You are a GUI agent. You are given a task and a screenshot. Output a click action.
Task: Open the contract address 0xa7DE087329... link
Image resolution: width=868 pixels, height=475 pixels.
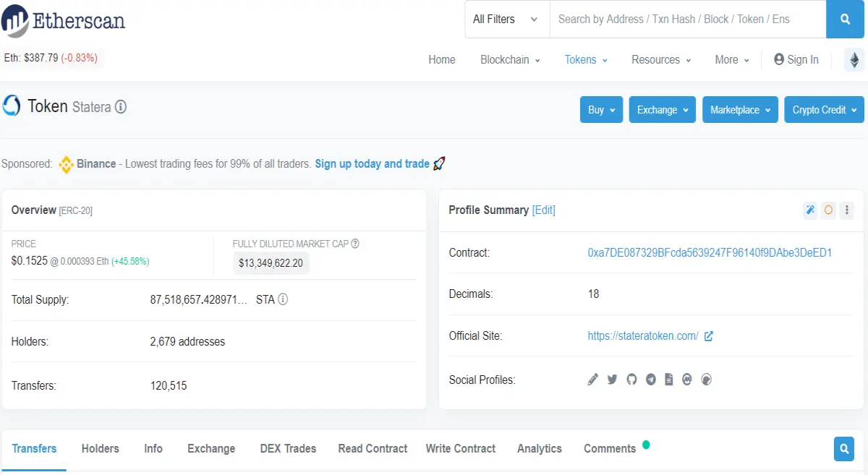click(x=710, y=253)
